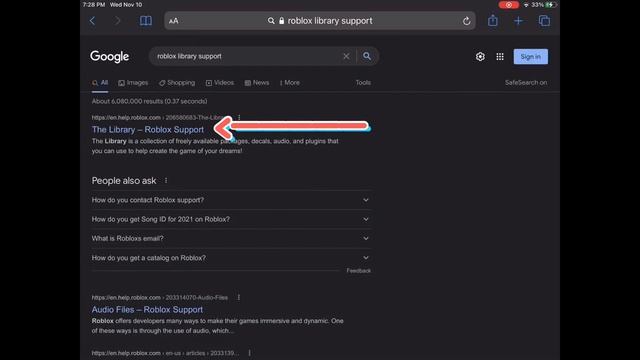Open the More search categories menu
640x360 pixels.
pyautogui.click(x=289, y=83)
